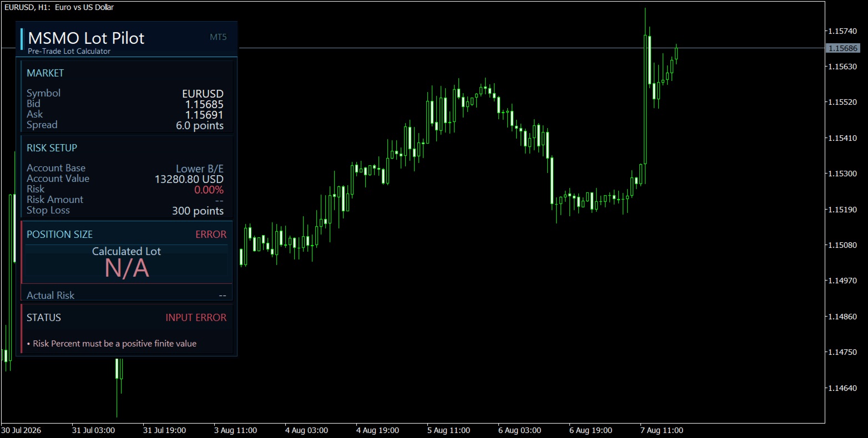The width and height of the screenshot is (868, 438).
Task: Click the MSMO Lot Pilot title
Action: (86, 38)
